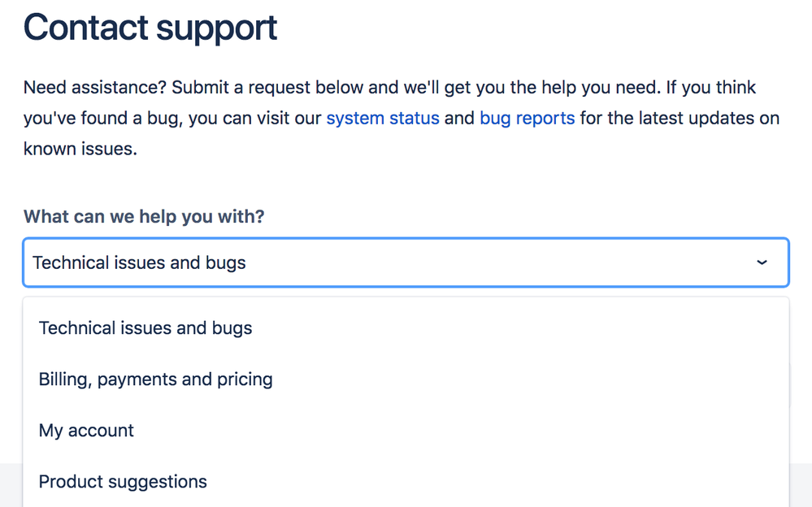The height and width of the screenshot is (507, 812).
Task: Choose Billing, payments and pricing option
Action: pos(155,379)
